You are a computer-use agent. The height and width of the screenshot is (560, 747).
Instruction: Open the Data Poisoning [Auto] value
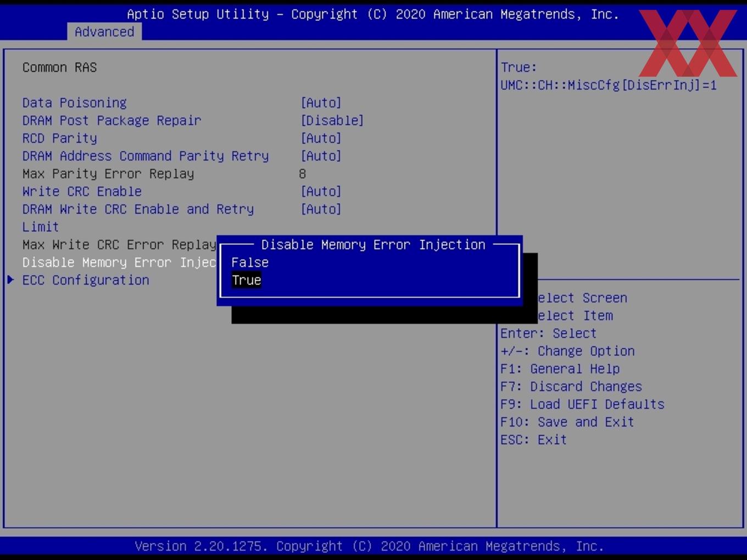(x=321, y=103)
